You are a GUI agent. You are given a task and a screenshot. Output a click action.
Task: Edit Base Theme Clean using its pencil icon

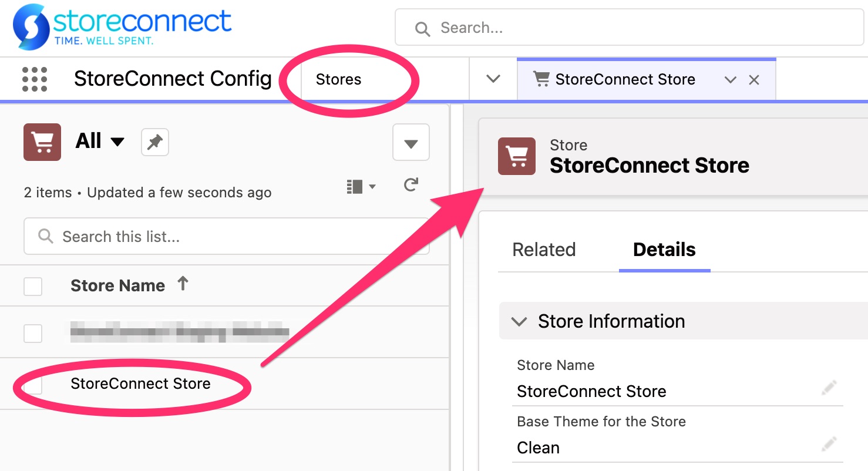coord(829,444)
